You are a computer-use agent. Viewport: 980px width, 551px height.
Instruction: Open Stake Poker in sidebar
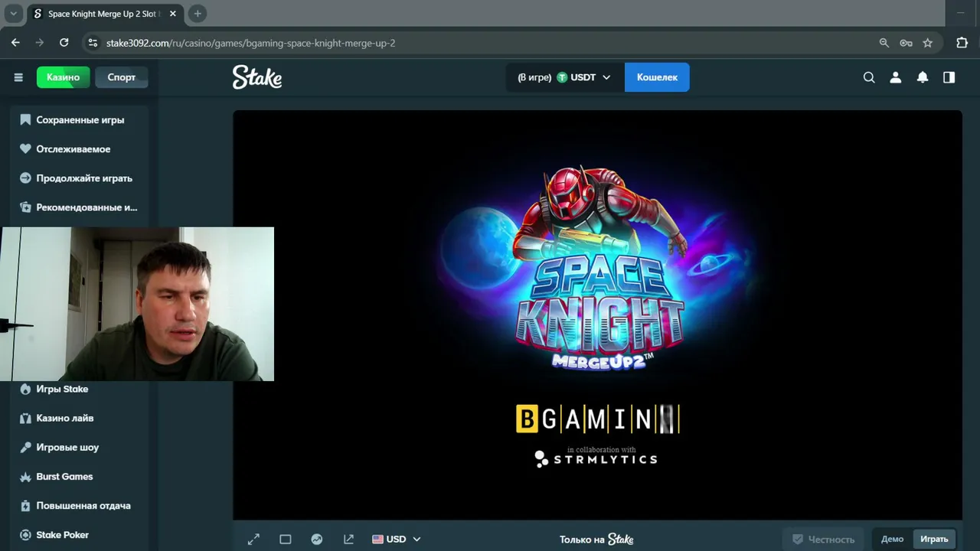point(80,535)
